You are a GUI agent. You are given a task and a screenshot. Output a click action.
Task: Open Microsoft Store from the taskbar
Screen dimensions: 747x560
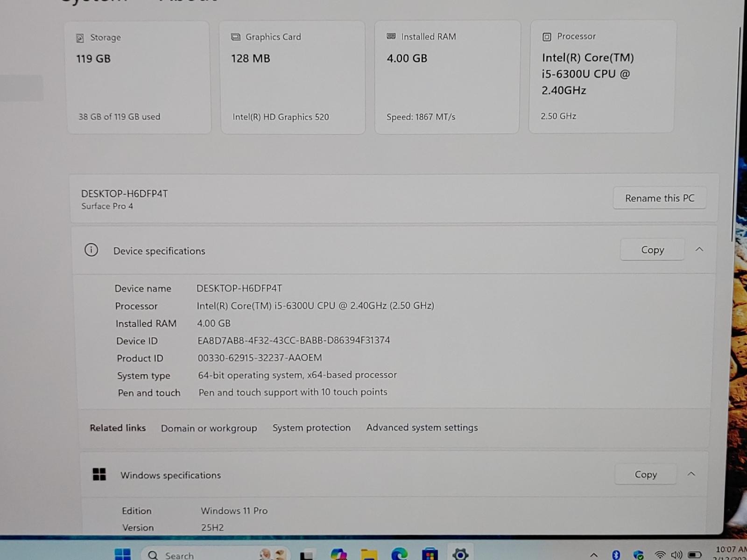tap(430, 554)
